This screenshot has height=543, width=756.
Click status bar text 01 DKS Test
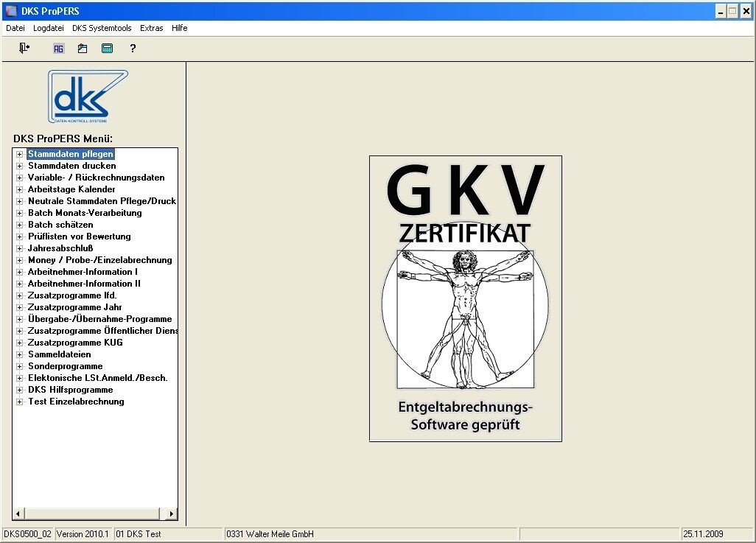pyautogui.click(x=139, y=534)
